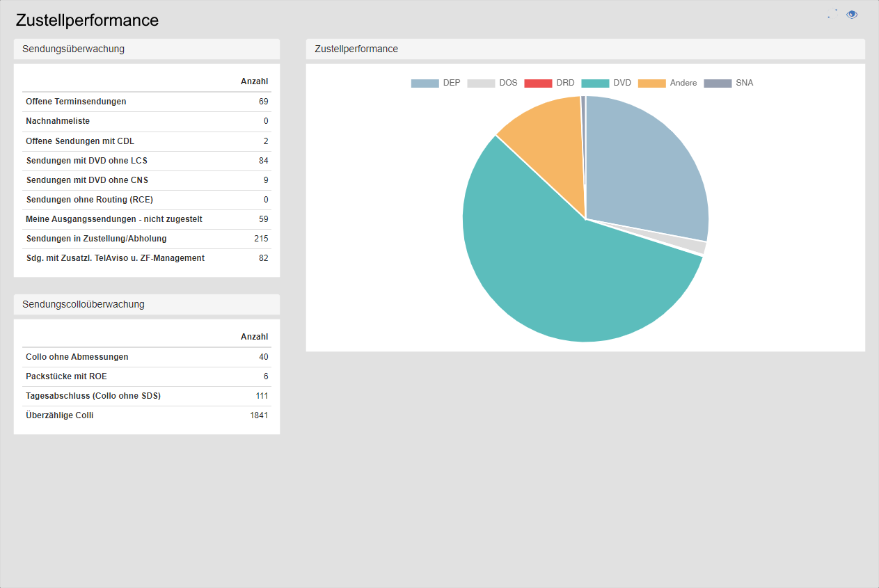Click the DVD teal legend swatch
This screenshot has height=588, width=879.
pyautogui.click(x=595, y=83)
